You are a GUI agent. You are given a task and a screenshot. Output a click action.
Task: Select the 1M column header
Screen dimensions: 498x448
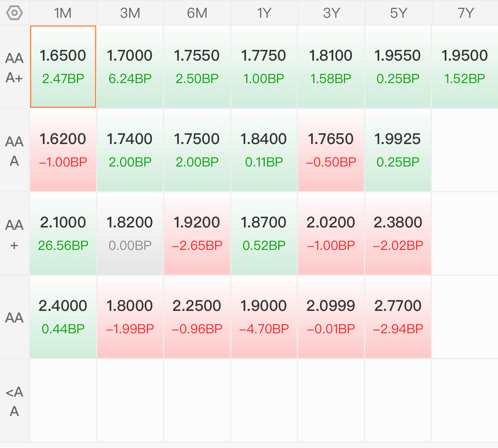[x=63, y=13]
